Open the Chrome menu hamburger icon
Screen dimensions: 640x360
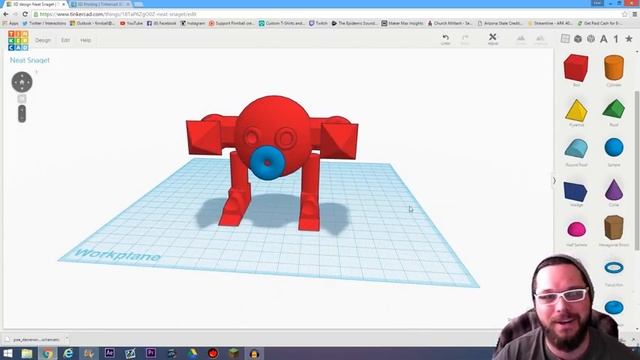(635, 14)
